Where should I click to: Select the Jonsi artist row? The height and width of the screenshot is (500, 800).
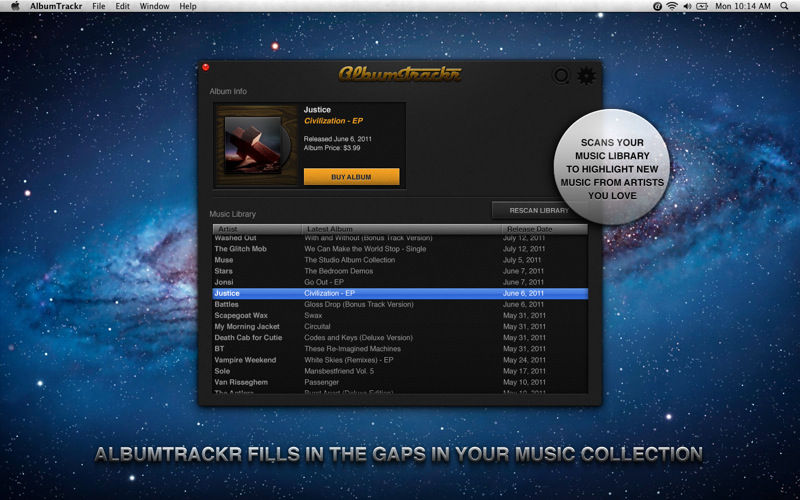coord(400,282)
